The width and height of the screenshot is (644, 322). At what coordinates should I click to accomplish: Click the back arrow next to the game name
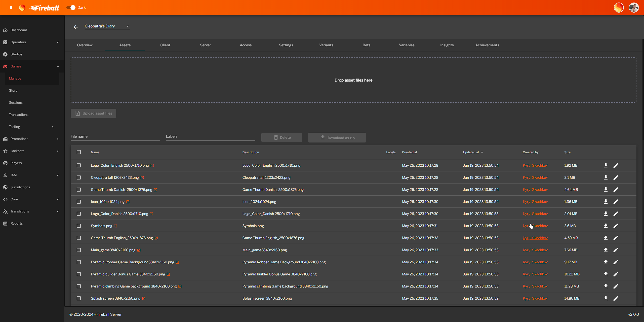pos(76,27)
